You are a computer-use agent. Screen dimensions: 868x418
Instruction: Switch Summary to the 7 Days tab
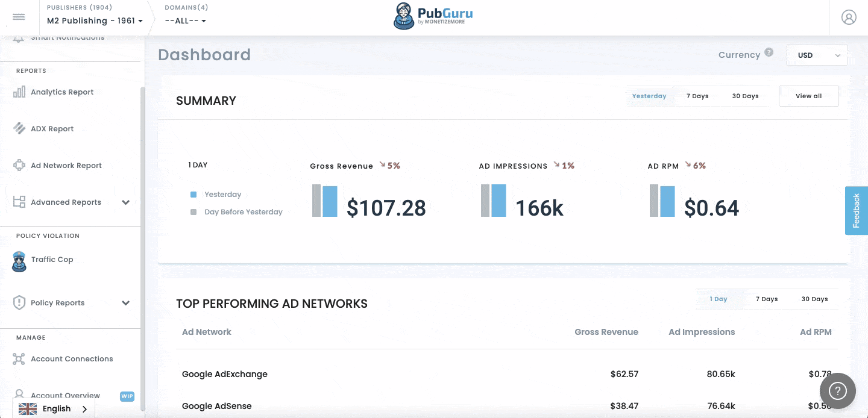click(x=697, y=95)
